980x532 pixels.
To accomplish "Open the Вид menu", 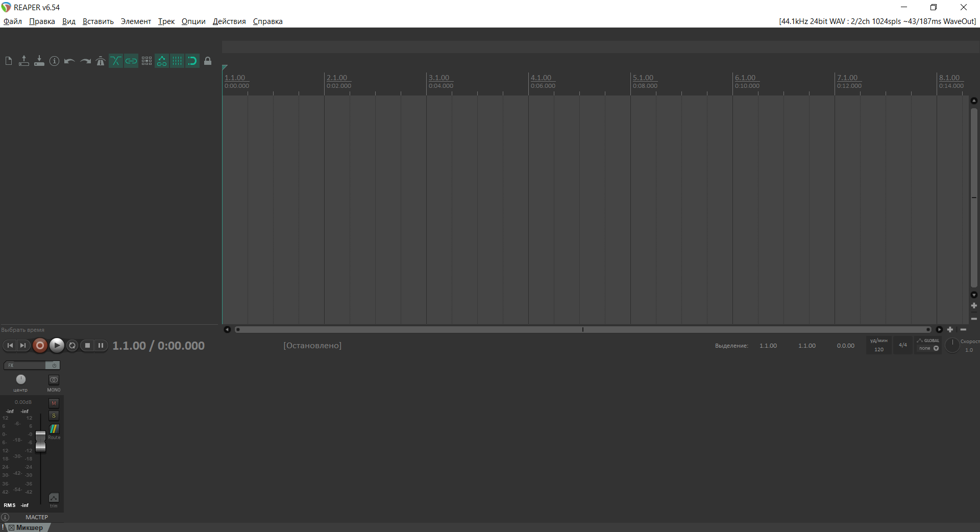I will coord(69,21).
